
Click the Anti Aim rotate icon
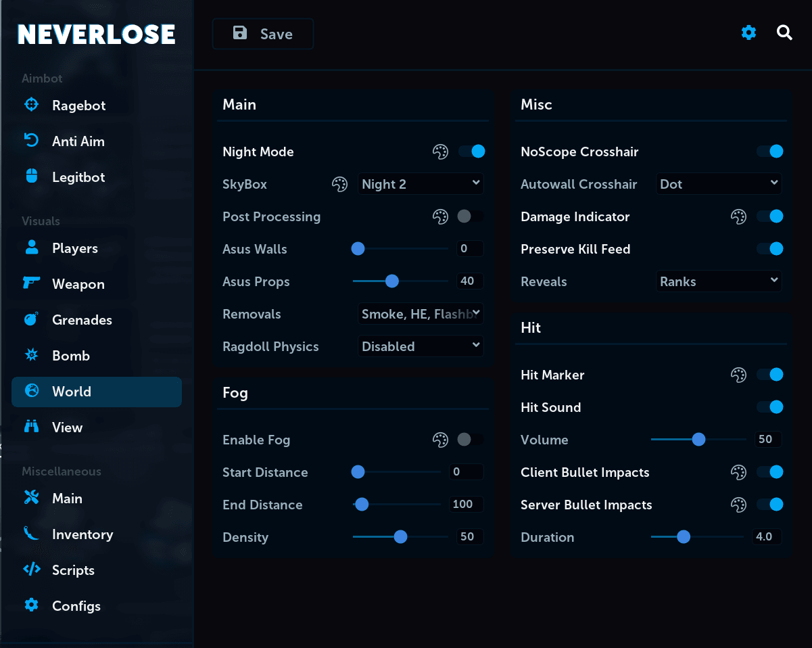point(31,141)
